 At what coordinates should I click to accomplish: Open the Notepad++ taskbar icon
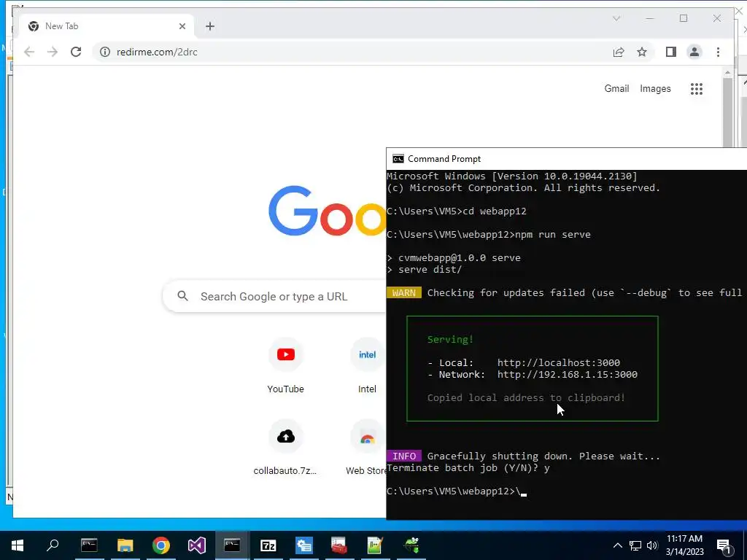375,545
